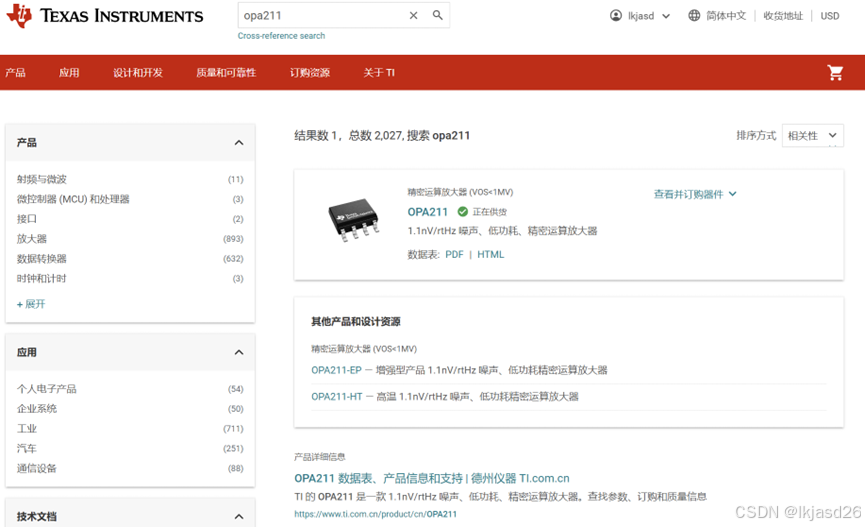The image size is (865, 527).
Task: Click the 精密运算放大器 (VOS<1MV) label above OPA211
Action: pyautogui.click(x=460, y=192)
